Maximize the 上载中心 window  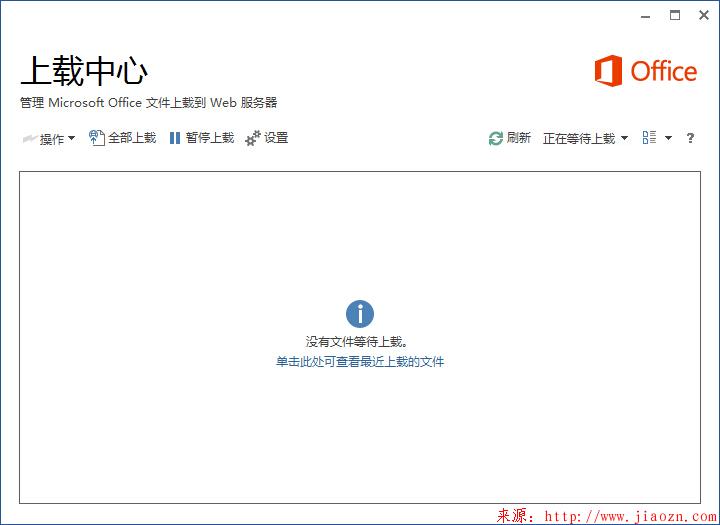point(675,16)
